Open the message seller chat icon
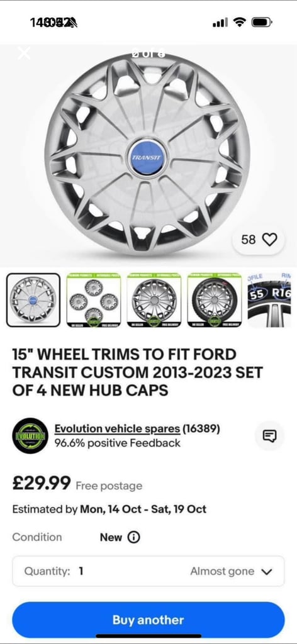Screen dimensions: 297x644 (x=269, y=436)
